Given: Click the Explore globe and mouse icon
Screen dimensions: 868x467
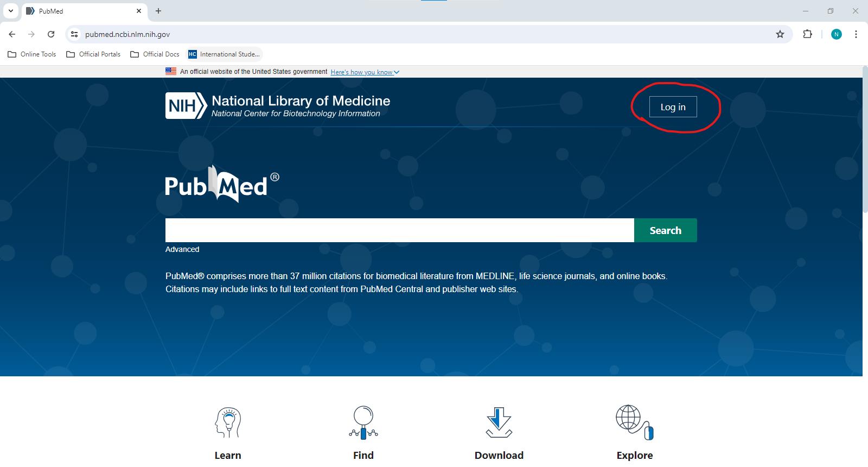Looking at the screenshot, I should coord(635,422).
